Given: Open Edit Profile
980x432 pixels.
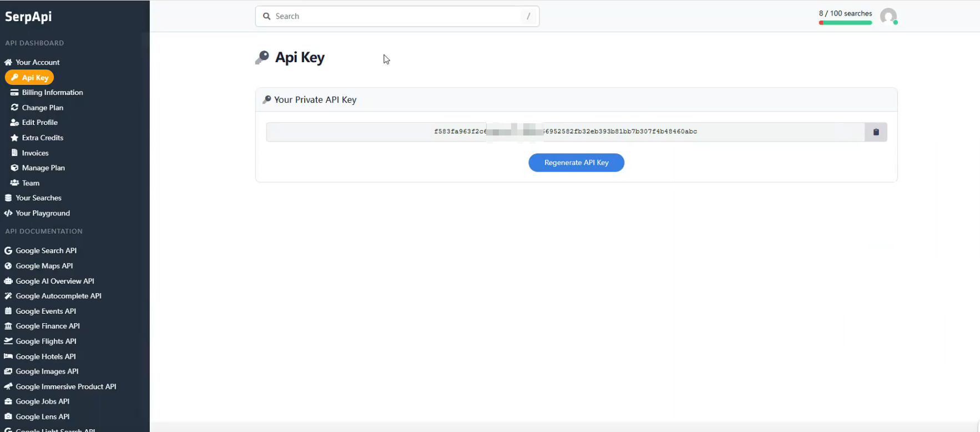Looking at the screenshot, I should pos(39,123).
